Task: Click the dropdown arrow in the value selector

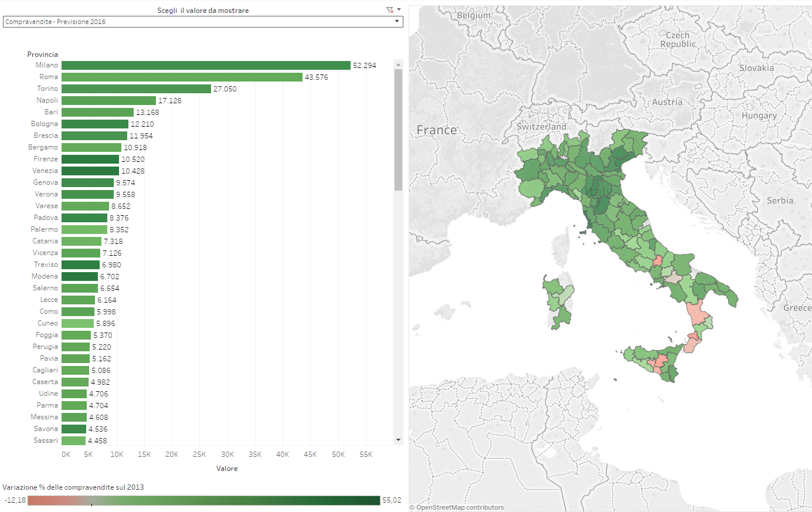Action: (397, 22)
